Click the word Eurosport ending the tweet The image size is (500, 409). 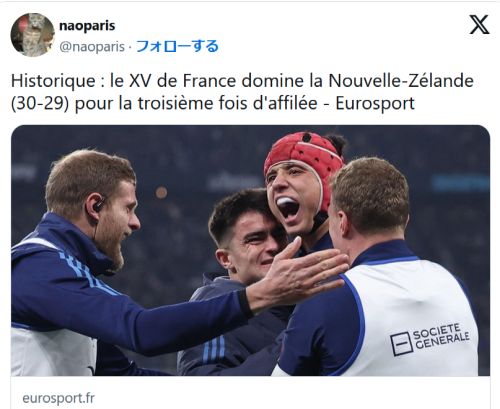[375, 103]
